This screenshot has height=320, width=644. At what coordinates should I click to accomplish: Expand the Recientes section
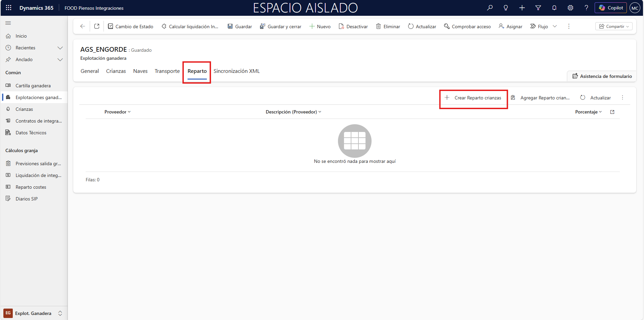pyautogui.click(x=60, y=48)
